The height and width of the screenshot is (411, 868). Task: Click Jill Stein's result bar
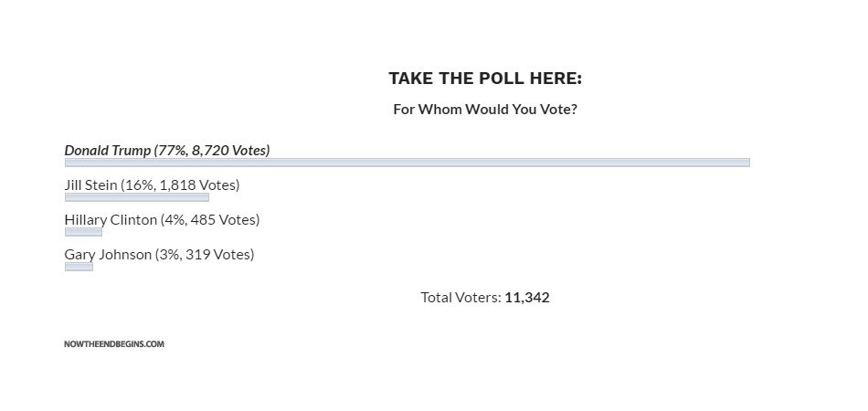click(136, 197)
